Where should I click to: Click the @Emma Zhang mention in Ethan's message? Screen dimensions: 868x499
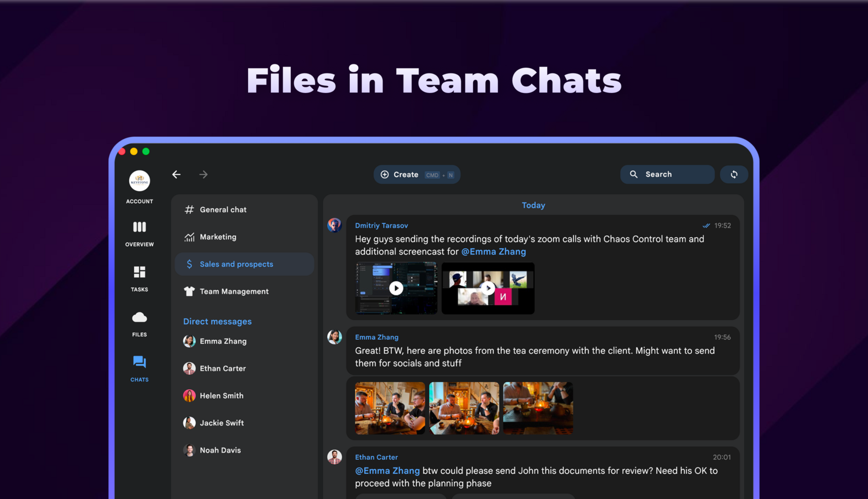[387, 471]
